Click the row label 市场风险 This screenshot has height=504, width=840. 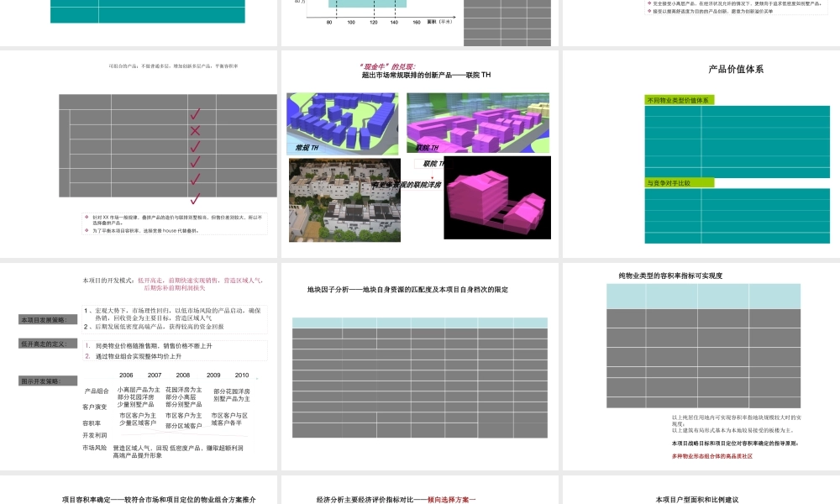click(94, 448)
